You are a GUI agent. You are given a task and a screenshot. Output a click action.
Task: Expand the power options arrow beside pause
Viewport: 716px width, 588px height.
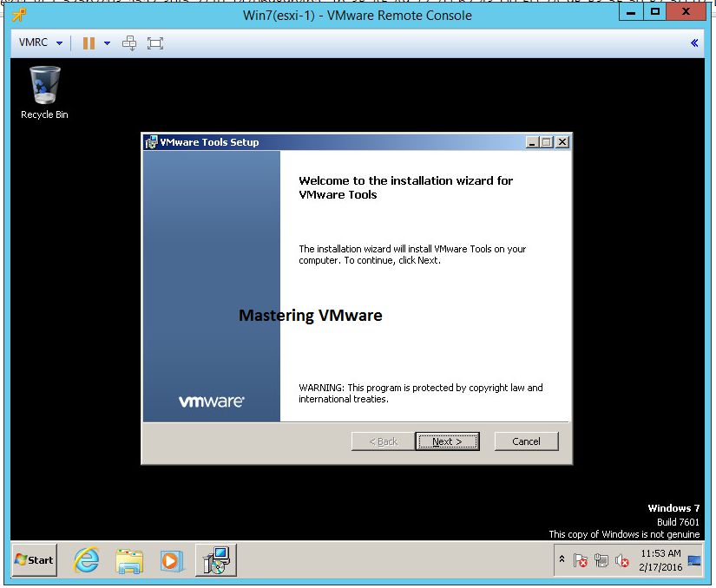point(108,43)
